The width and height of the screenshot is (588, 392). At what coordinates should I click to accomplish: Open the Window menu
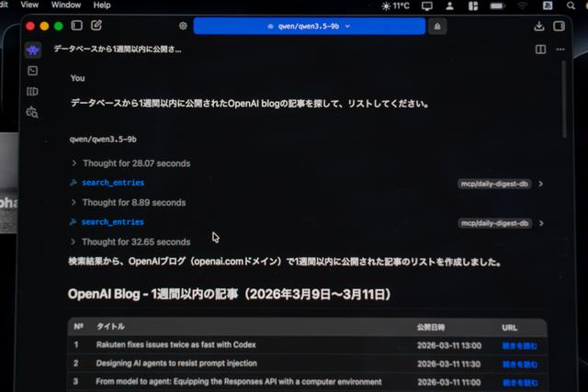(x=65, y=5)
